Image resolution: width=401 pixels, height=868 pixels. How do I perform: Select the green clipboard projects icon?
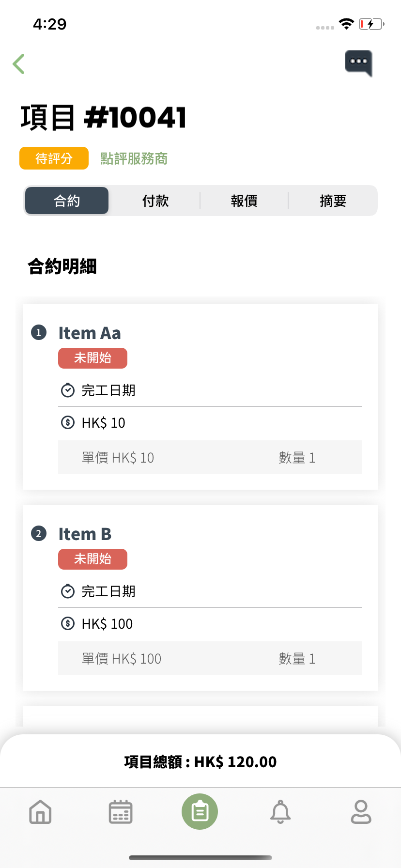click(200, 811)
